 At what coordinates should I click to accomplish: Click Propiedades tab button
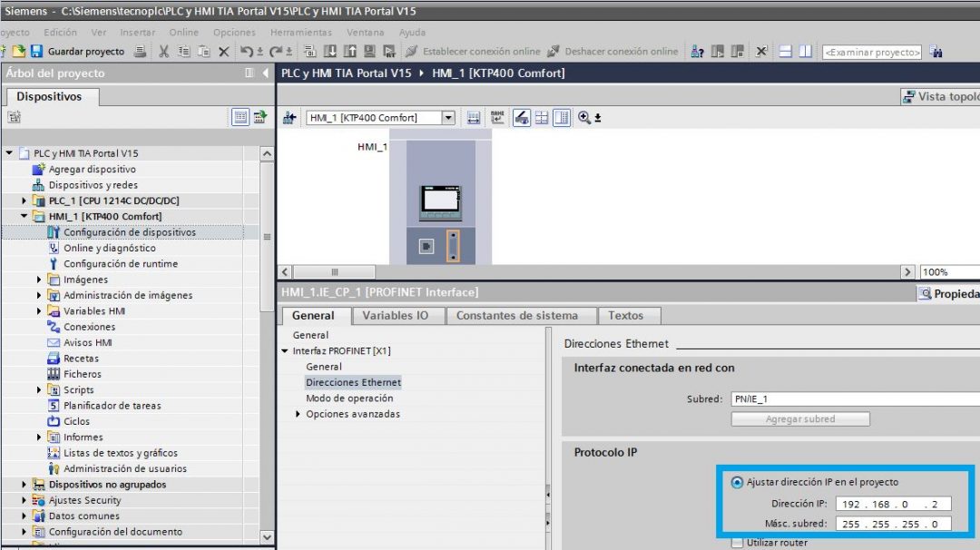[948, 294]
